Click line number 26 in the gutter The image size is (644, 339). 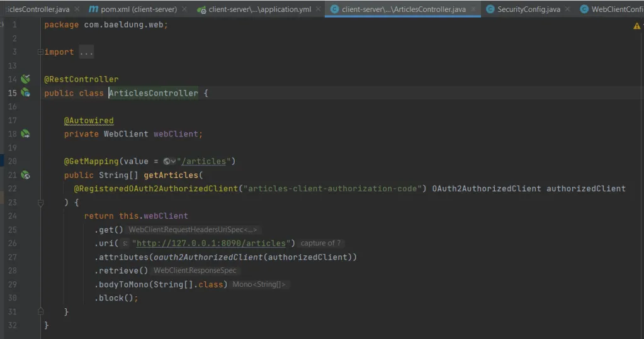tap(13, 243)
